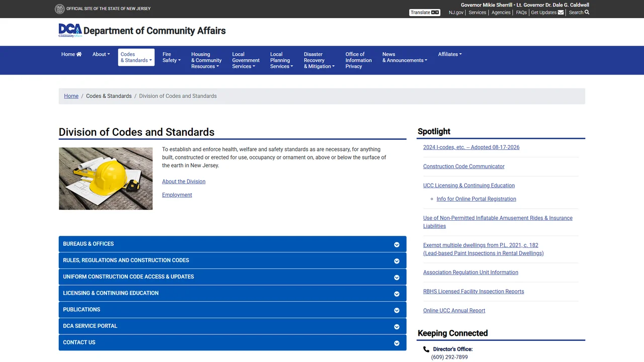644x362 pixels.
Task: Click the Get Updates envelope icon
Action: pos(560,13)
